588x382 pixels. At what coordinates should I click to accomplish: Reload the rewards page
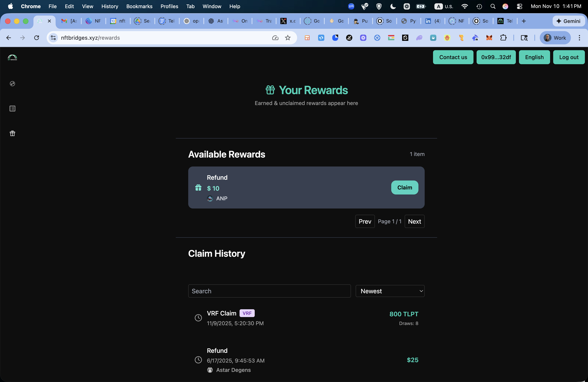pyautogui.click(x=37, y=38)
